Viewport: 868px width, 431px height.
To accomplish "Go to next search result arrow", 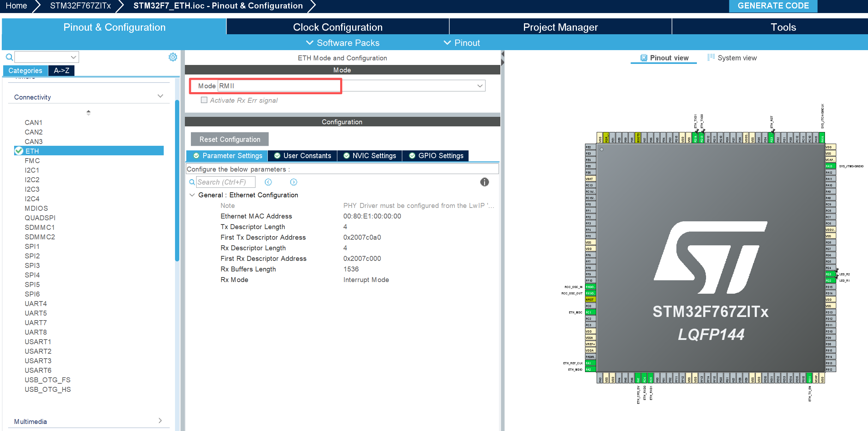I will pyautogui.click(x=294, y=182).
